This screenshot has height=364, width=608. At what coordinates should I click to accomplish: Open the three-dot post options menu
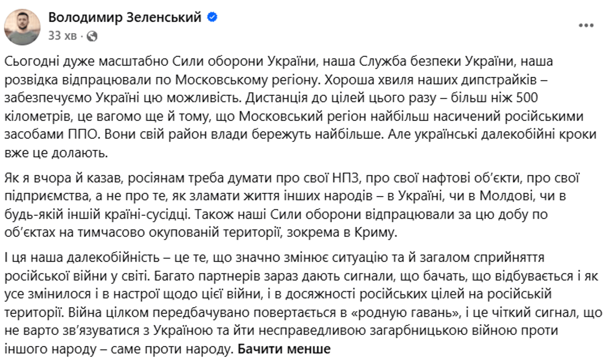(586, 26)
